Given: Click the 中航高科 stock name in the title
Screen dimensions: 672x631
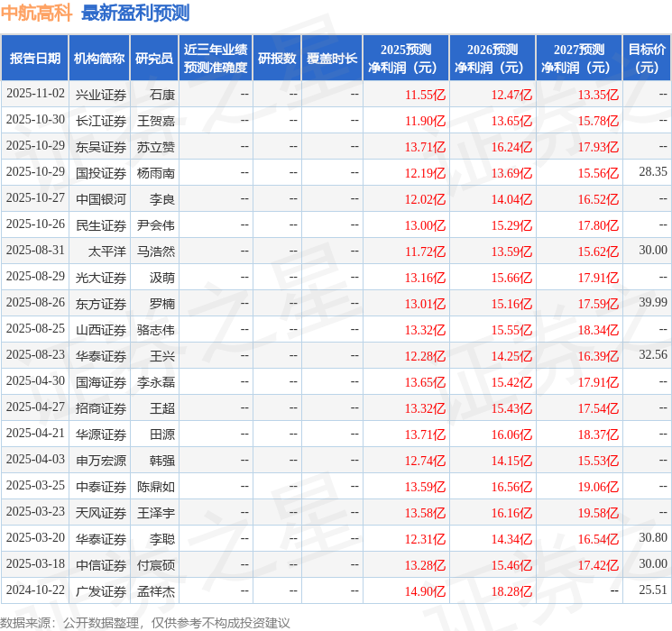Looking at the screenshot, I should point(37,14).
